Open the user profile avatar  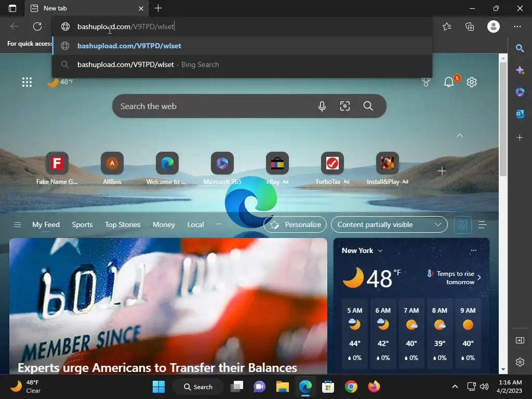494,26
